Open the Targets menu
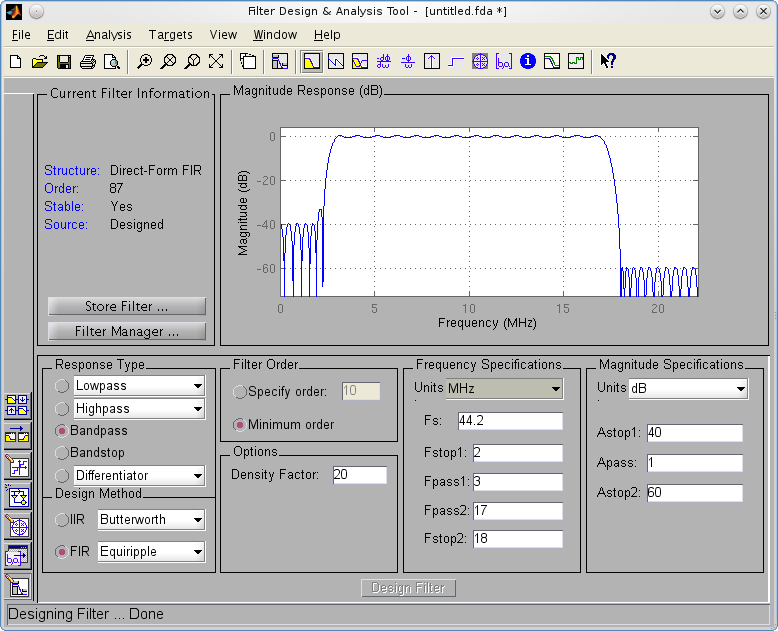The width and height of the screenshot is (778, 631). 170,35
